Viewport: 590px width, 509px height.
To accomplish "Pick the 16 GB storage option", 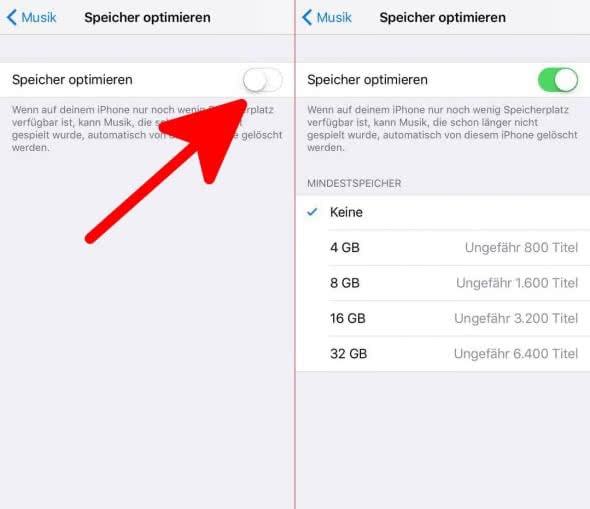I will [x=443, y=318].
